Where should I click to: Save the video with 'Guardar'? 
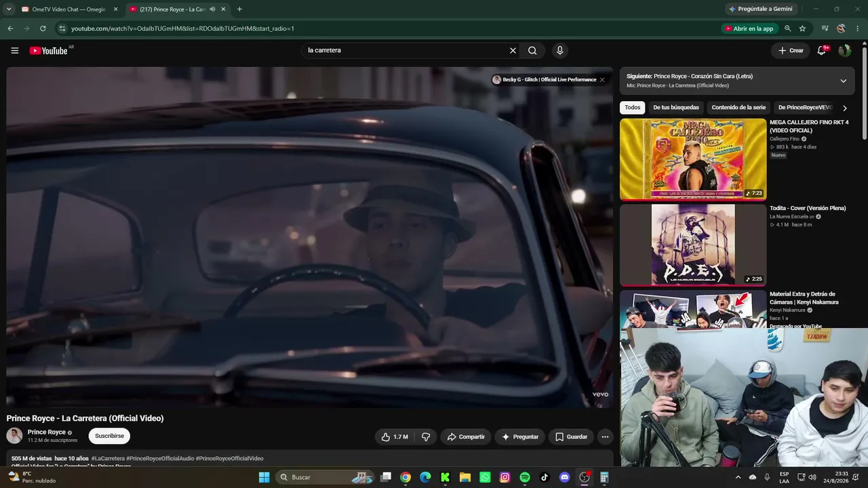click(572, 437)
